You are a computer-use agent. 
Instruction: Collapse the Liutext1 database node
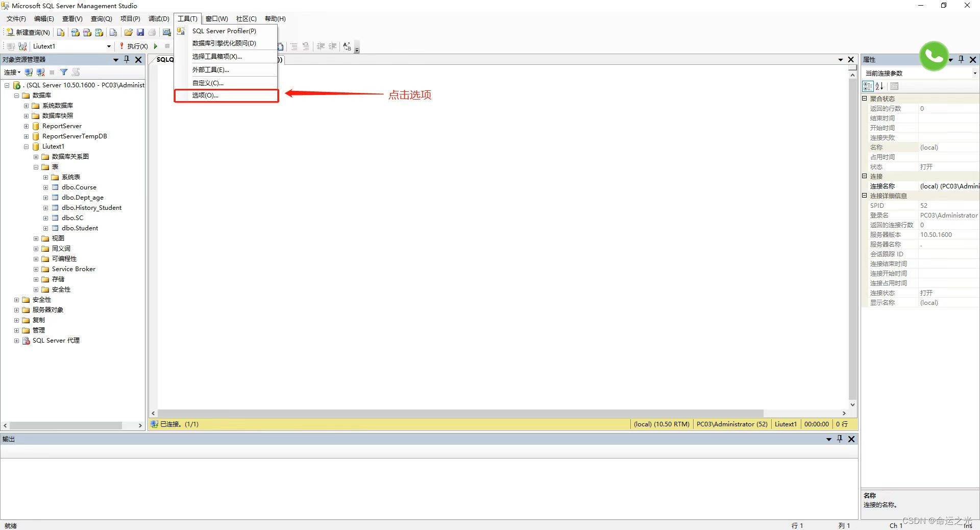click(x=26, y=147)
